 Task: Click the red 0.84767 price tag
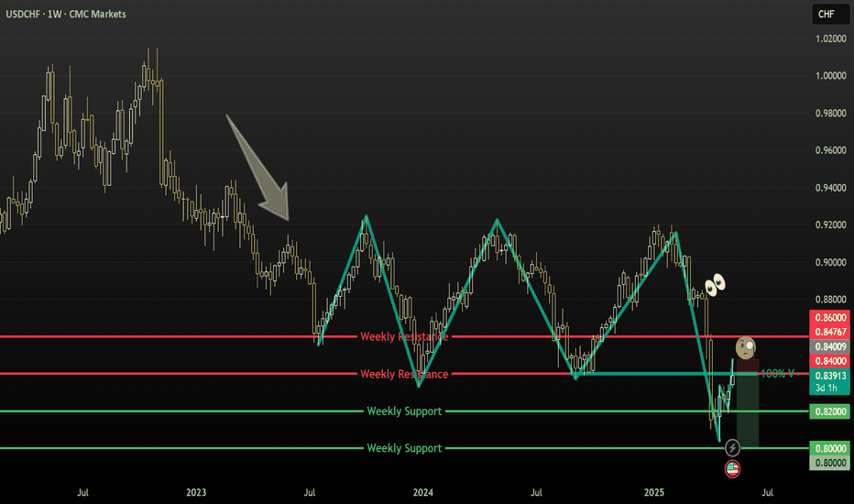click(x=830, y=332)
